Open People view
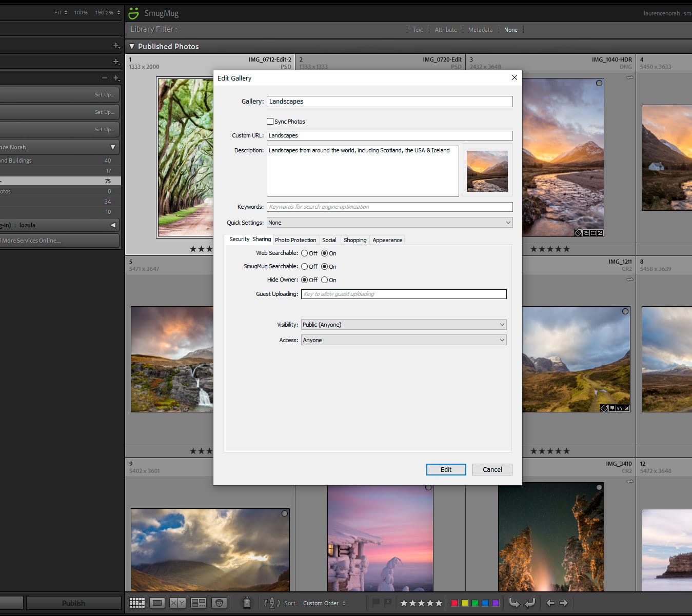Screen dimensions: 692x616 220,603
